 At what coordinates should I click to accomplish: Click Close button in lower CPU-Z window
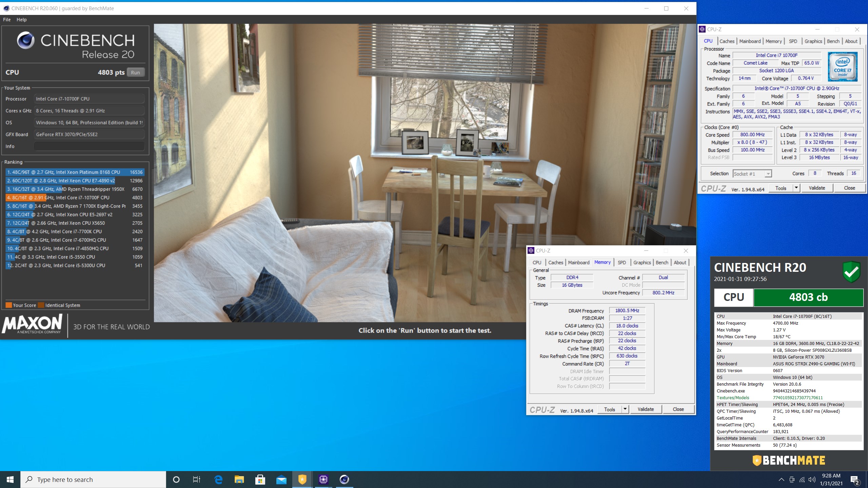point(678,409)
